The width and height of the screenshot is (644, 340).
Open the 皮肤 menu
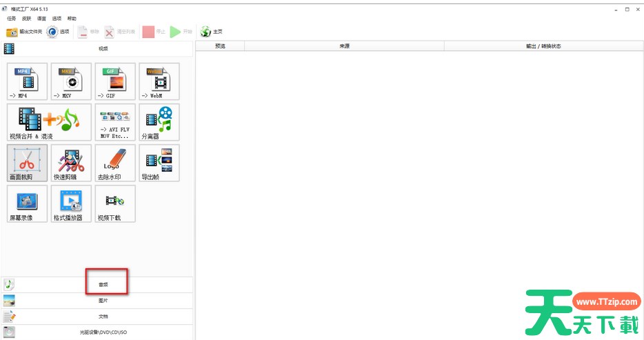[27, 19]
